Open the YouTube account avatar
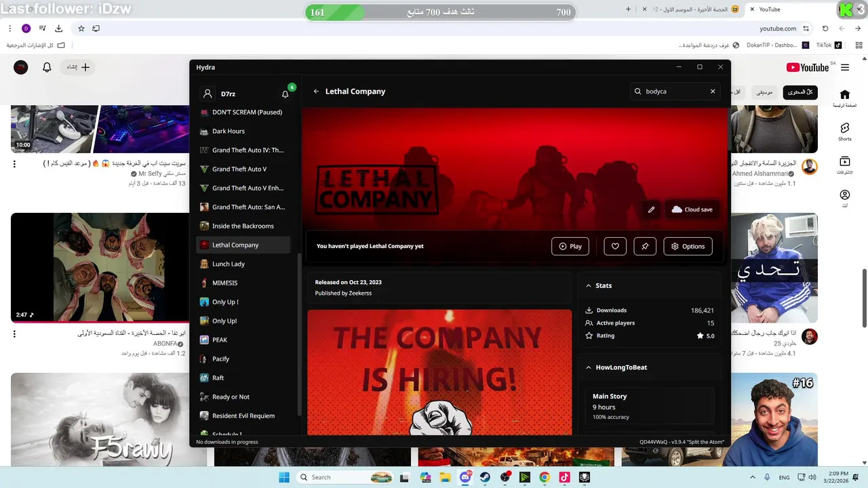The image size is (868, 488). click(x=21, y=67)
